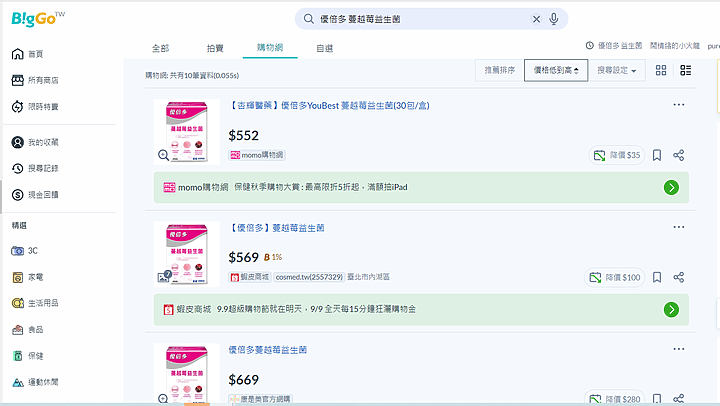Go to 首頁 in the sidebar

(28, 54)
